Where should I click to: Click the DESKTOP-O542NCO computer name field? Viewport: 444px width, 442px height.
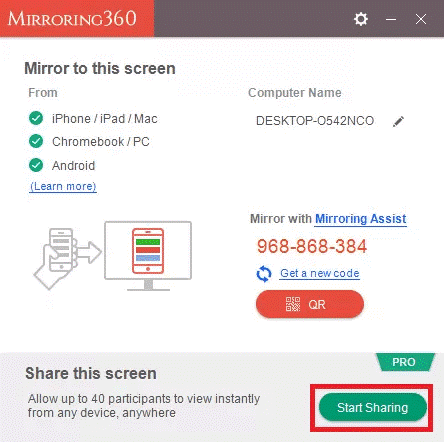coord(315,121)
